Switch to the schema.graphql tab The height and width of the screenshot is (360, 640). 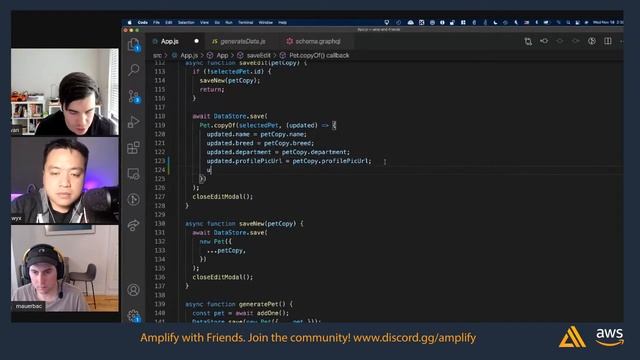pyautogui.click(x=318, y=41)
